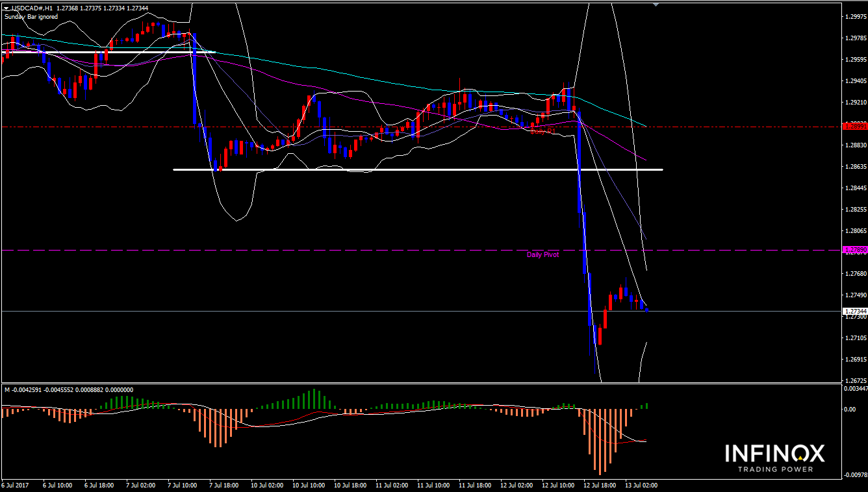Click the 0.003447 MACD scale value

tap(855, 388)
